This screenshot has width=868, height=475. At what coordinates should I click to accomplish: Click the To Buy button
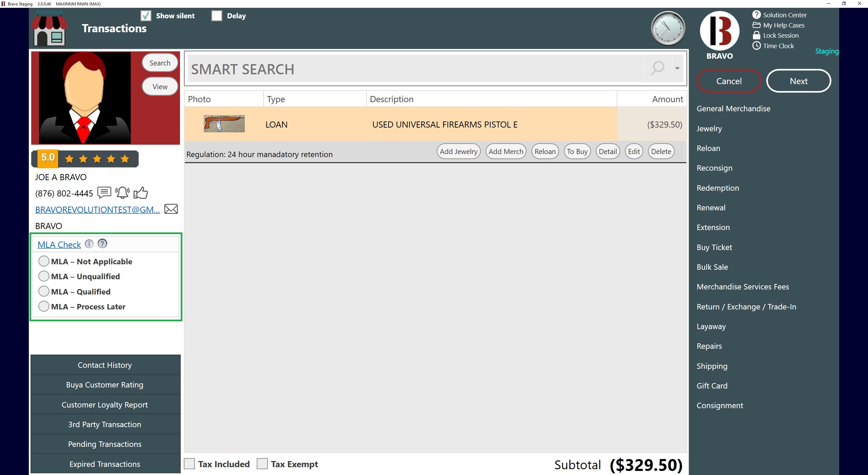click(577, 151)
